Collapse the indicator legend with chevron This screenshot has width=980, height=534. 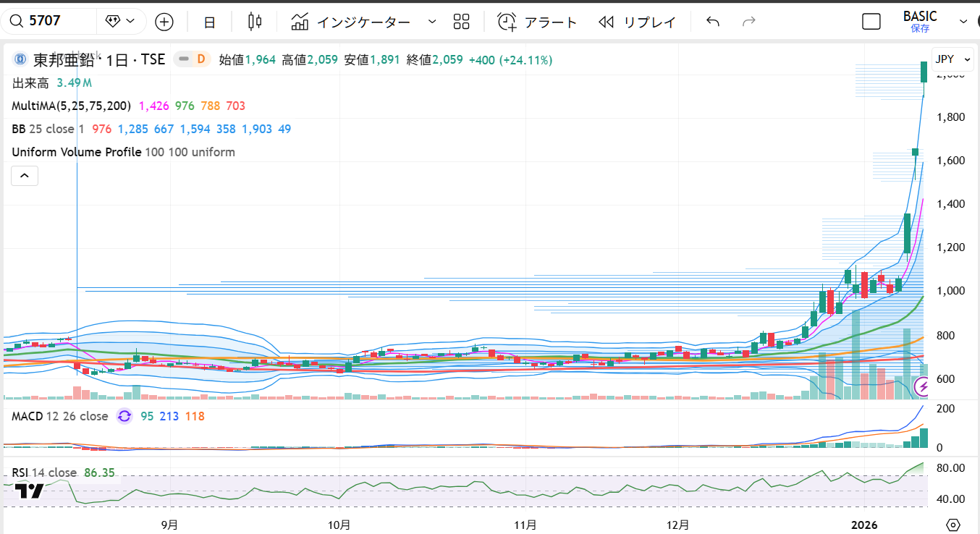pyautogui.click(x=25, y=175)
